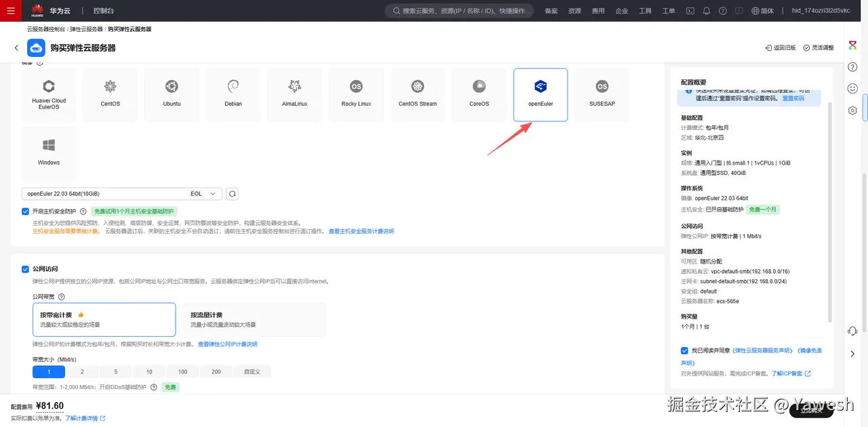Click 返回旧版 button
This screenshot has width=868, height=427.
[x=780, y=48]
